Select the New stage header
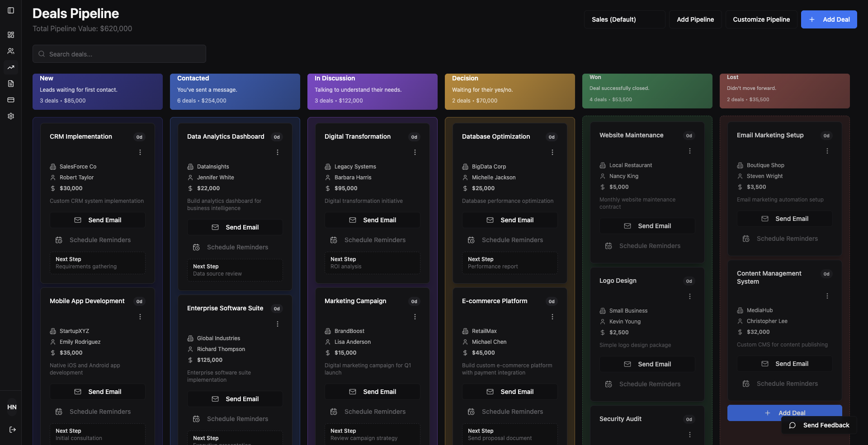The width and height of the screenshot is (868, 445). pos(98,92)
